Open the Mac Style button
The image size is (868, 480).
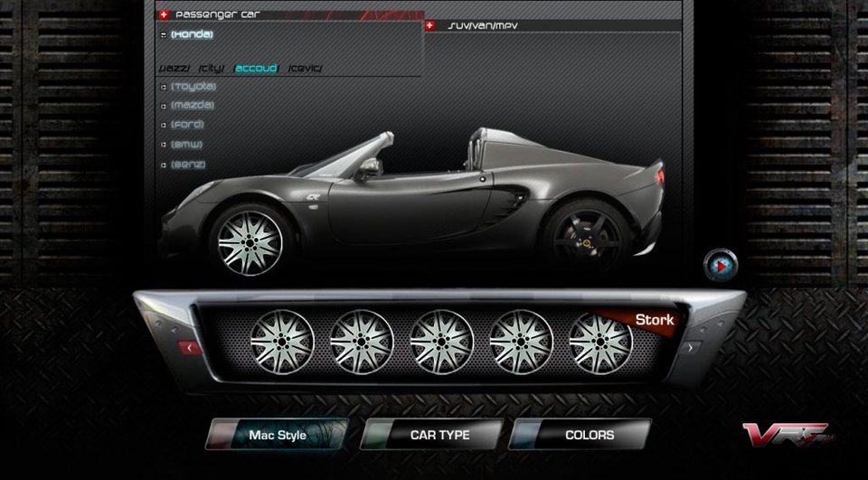tap(277, 435)
